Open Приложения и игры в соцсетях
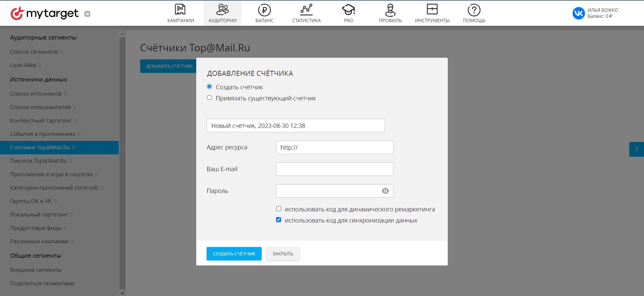 [x=51, y=174]
